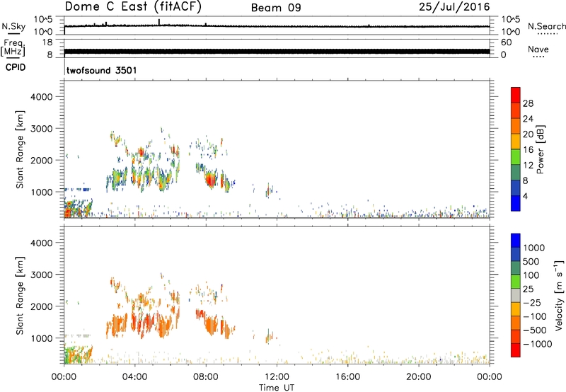Click the 'Beam 09' label
Image resolution: width=566 pixels, height=392 pixels.
point(276,8)
